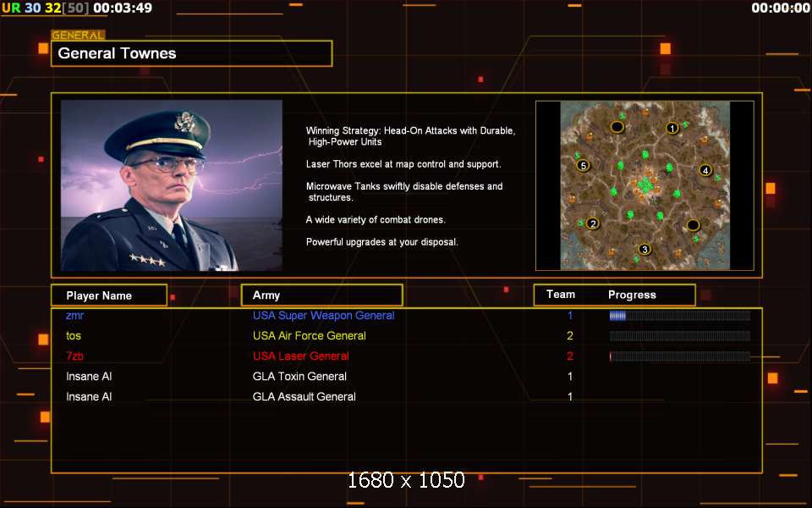Click GLA Assault General army text
This screenshot has height=508, width=812.
tap(304, 396)
